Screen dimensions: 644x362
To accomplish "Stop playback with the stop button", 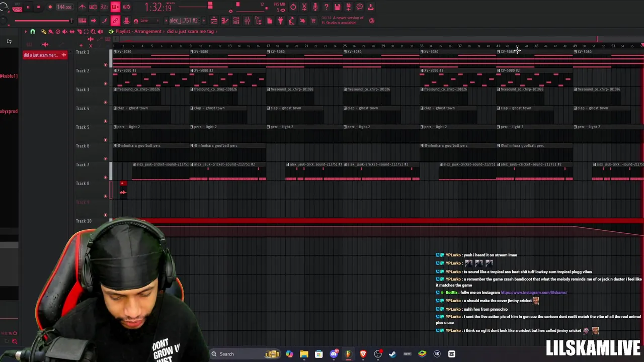I will [38, 7].
